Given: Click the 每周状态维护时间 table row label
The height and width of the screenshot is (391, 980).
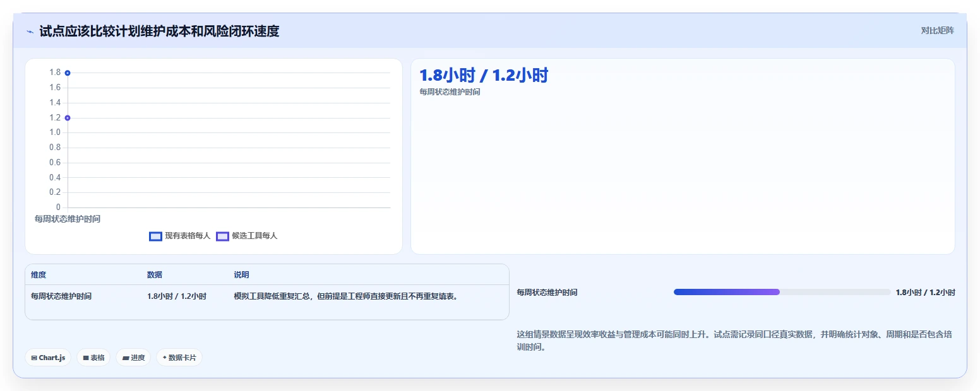Looking at the screenshot, I should [x=61, y=296].
